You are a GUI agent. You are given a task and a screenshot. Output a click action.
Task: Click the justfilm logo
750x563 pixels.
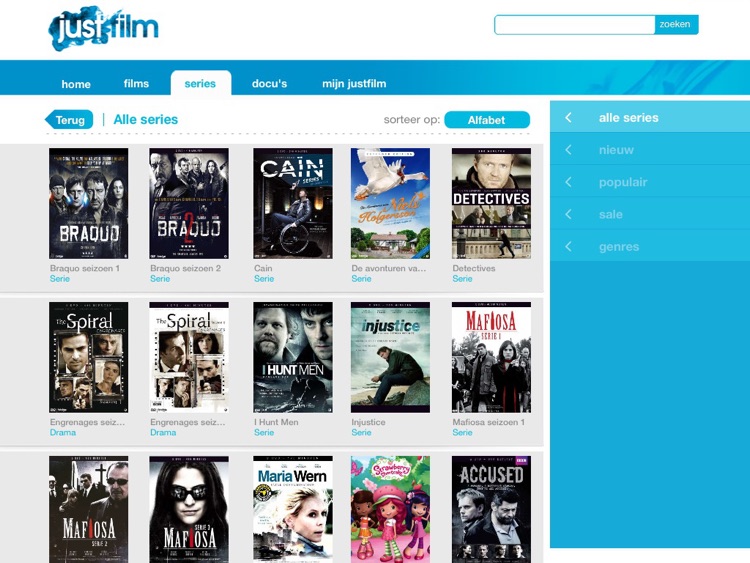103,27
